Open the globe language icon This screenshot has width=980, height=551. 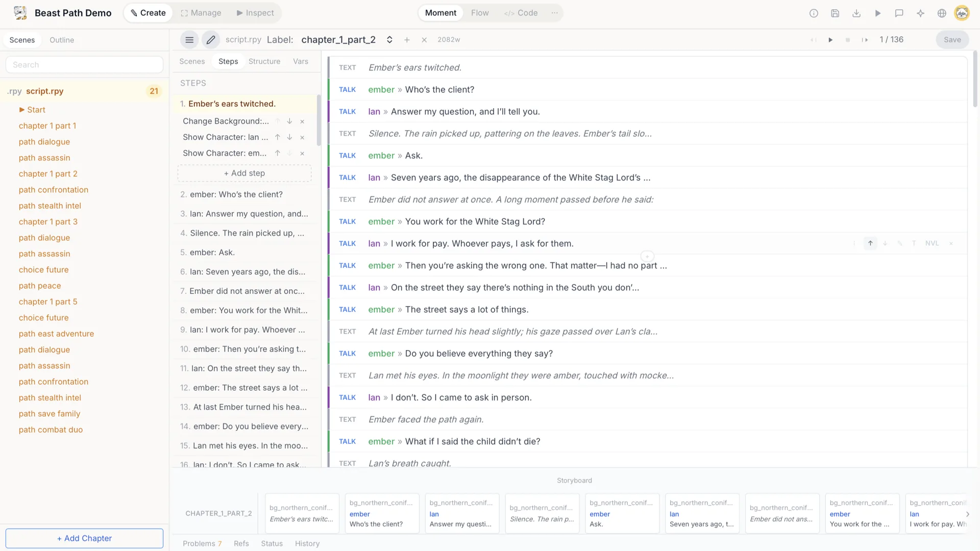point(942,13)
